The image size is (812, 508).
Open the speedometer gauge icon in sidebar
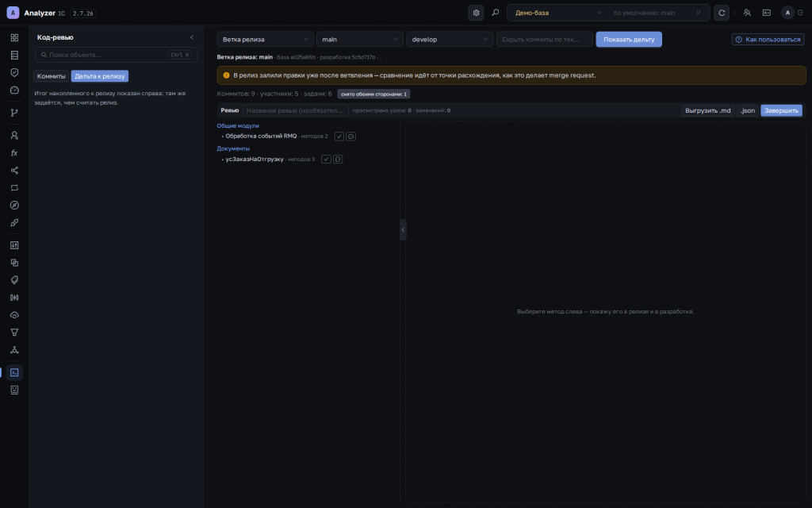[x=14, y=90]
